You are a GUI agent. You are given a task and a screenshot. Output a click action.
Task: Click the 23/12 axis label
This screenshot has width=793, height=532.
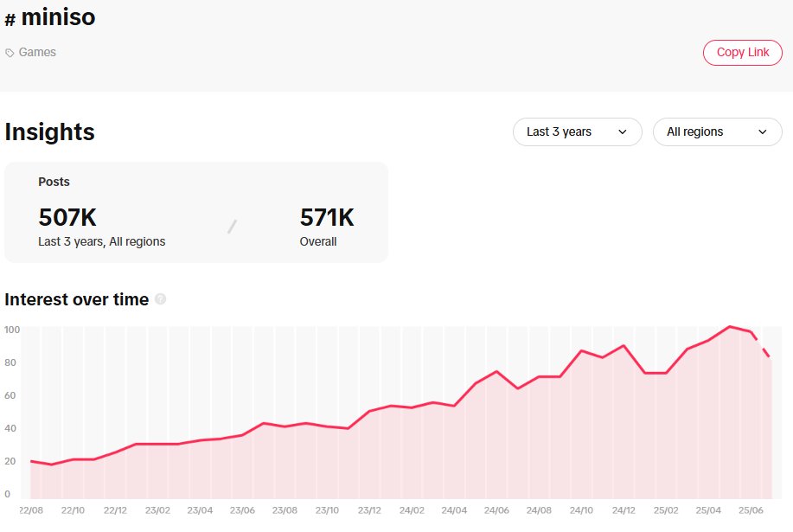pos(369,510)
